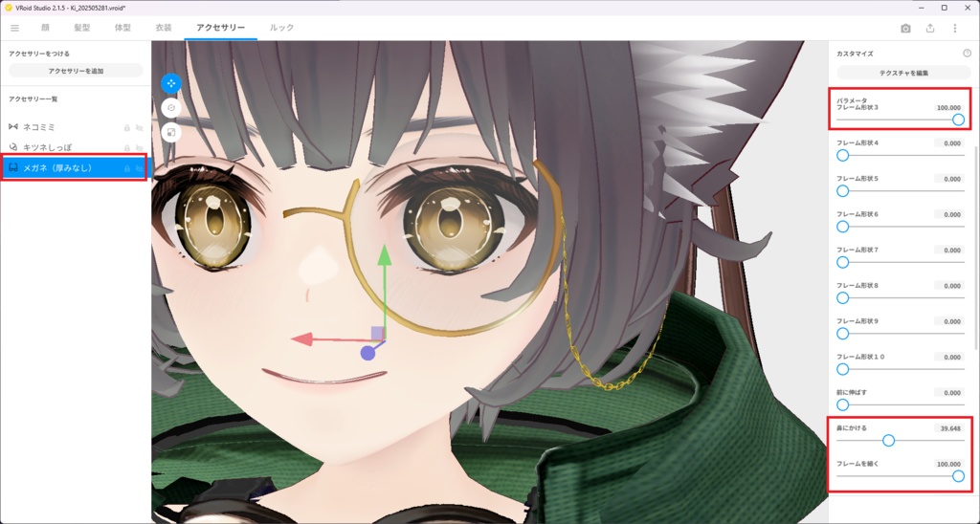Click the フレームを細く value field
The height and width of the screenshot is (524, 980).
pyautogui.click(x=948, y=464)
